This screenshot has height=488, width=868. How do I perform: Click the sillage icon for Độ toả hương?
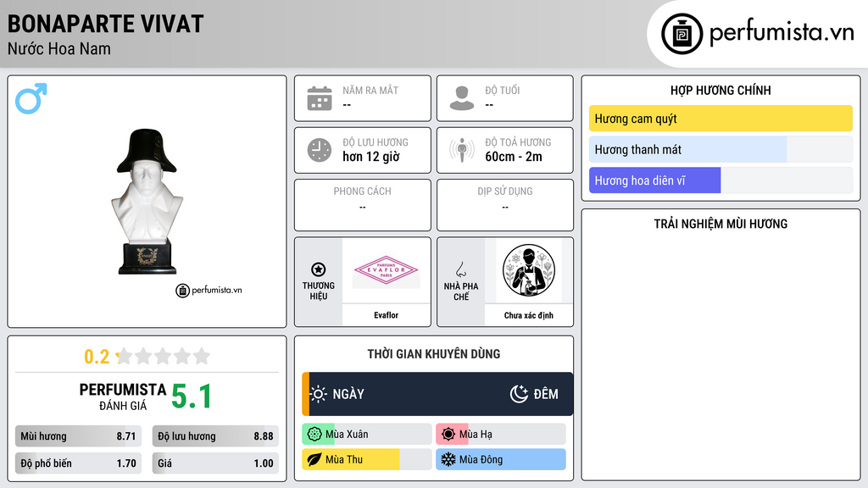(462, 150)
